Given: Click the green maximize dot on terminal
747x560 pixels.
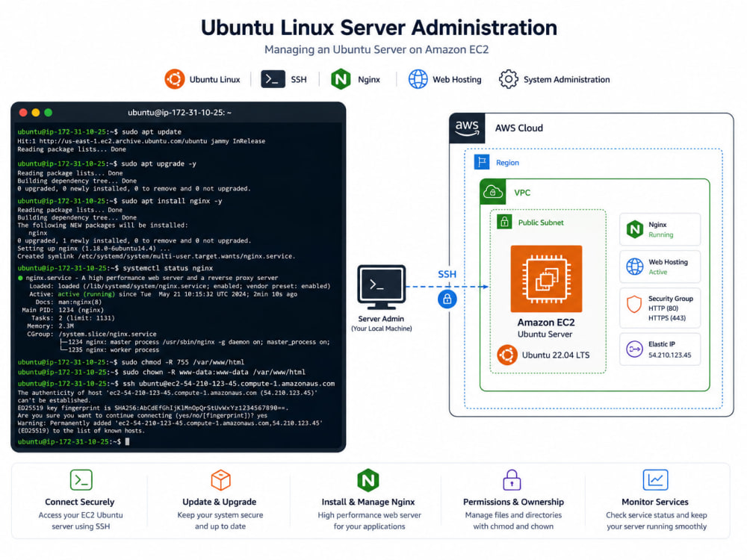Looking at the screenshot, I should tap(48, 113).
